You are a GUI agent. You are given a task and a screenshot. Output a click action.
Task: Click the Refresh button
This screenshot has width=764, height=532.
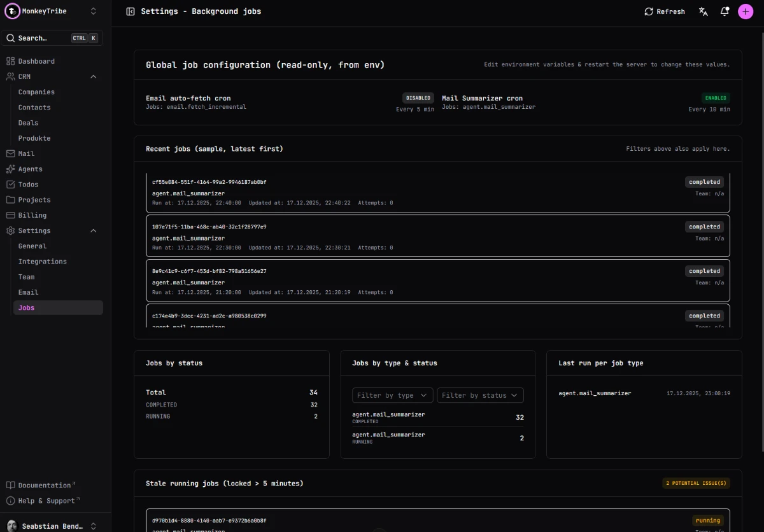pos(665,11)
